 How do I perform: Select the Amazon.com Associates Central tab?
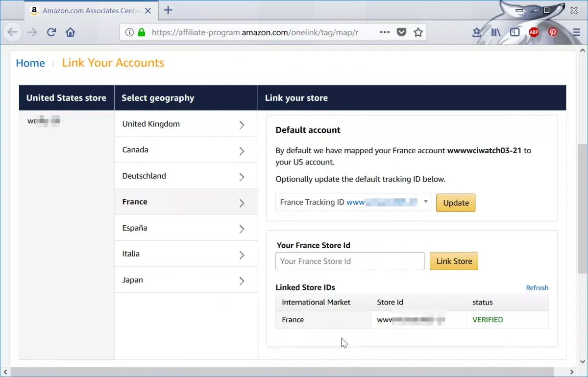click(91, 10)
